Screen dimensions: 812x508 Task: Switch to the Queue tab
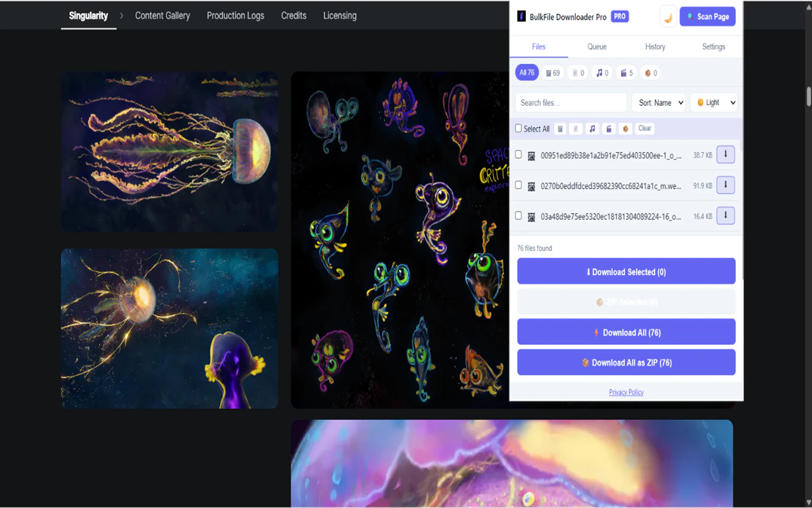597,46
